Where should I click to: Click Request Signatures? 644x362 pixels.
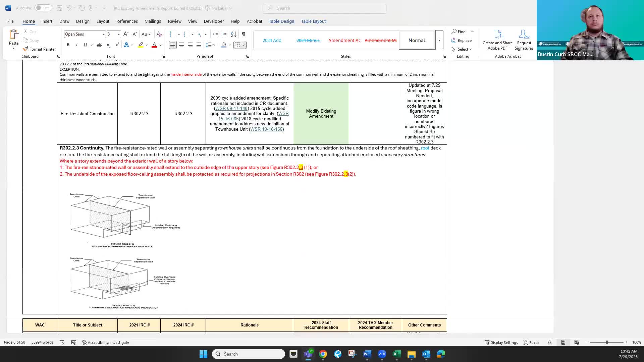(524, 40)
